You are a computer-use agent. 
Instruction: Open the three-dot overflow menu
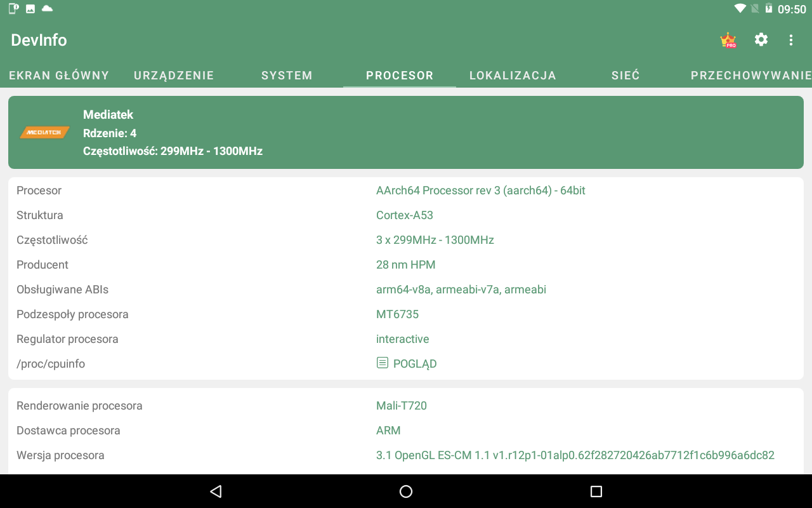point(791,39)
